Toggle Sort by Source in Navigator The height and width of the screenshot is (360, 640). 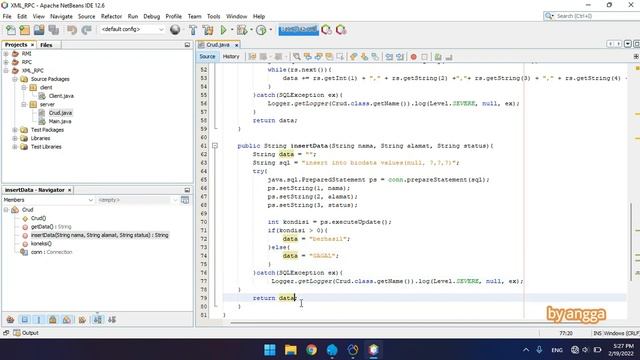tap(112, 320)
